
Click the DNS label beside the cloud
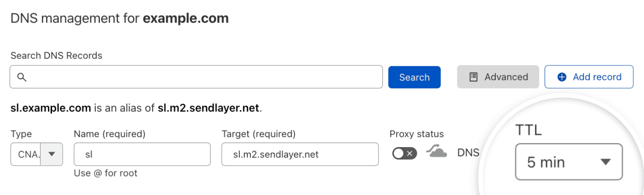click(x=468, y=153)
